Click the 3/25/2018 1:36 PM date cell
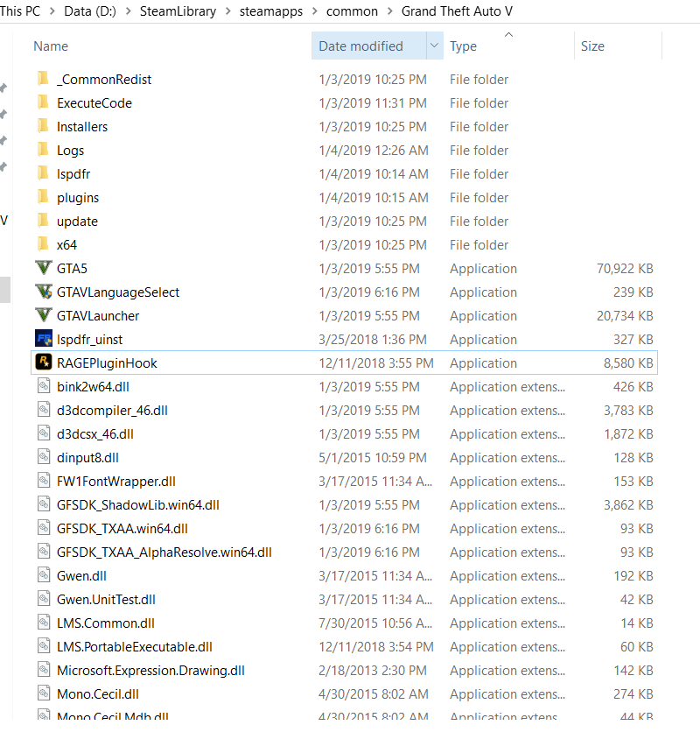The image size is (700, 732). coord(373,340)
